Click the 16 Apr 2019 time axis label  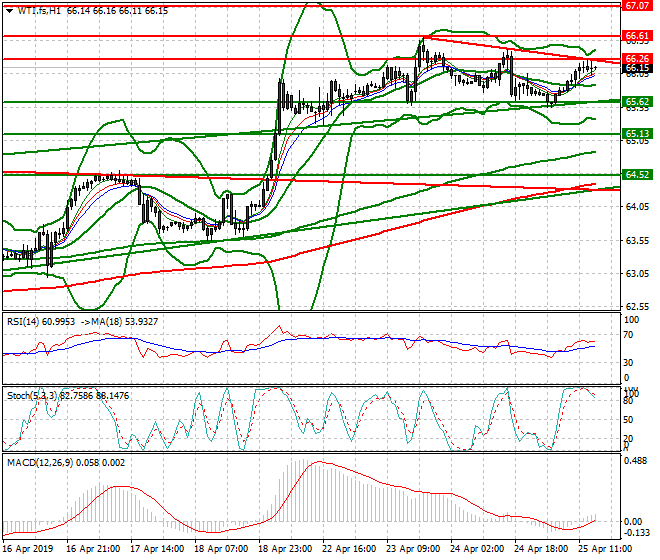tap(28, 549)
